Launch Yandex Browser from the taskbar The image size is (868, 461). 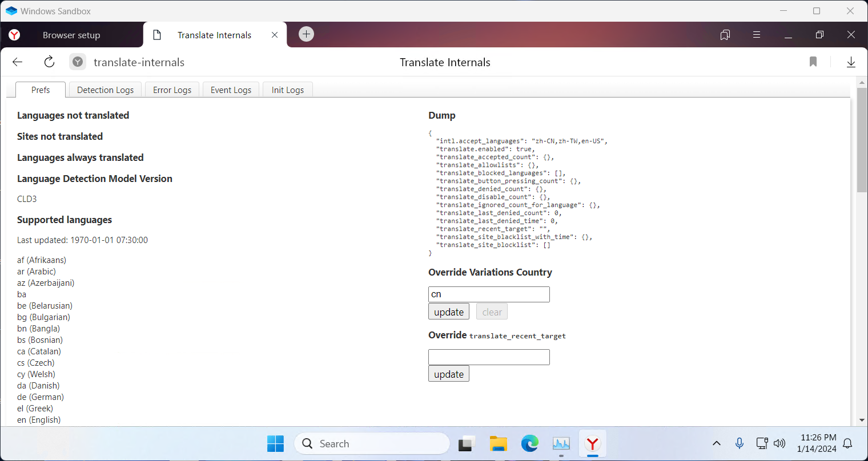tap(592, 443)
